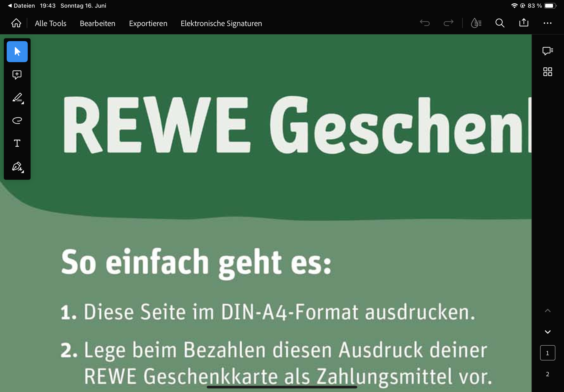
Task: Toggle the liquid mode reading view
Action: 476,23
